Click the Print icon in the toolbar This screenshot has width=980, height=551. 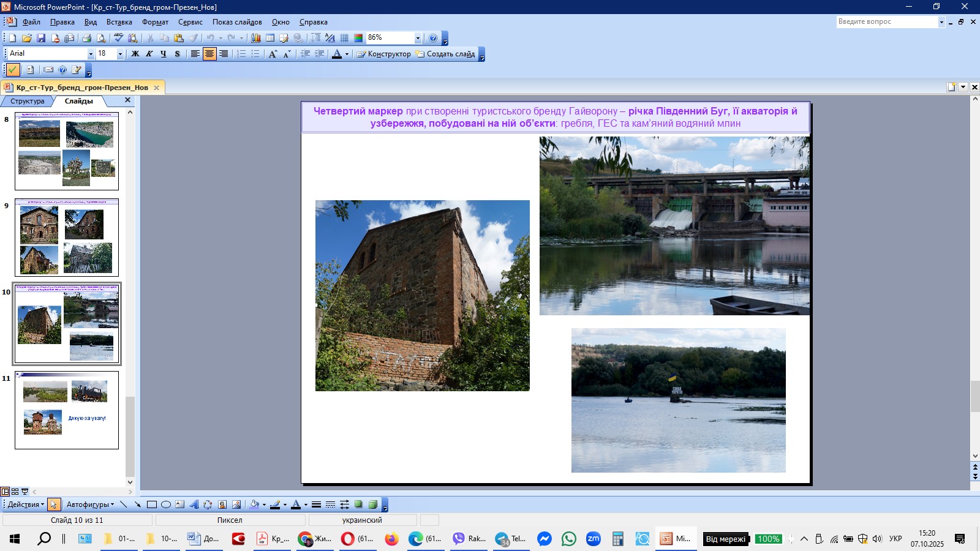[86, 38]
